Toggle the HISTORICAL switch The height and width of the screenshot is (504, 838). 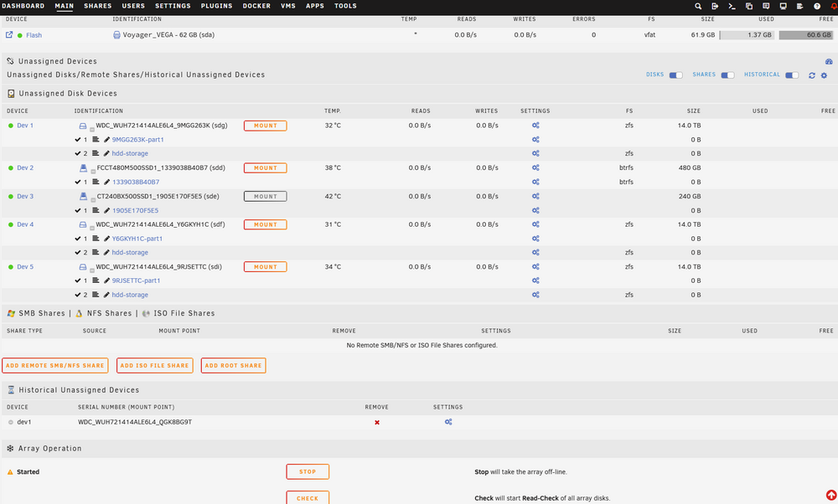[x=792, y=75]
